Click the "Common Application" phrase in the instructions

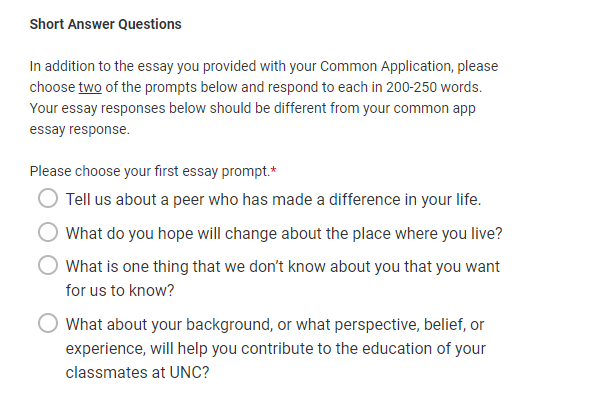coord(386,66)
